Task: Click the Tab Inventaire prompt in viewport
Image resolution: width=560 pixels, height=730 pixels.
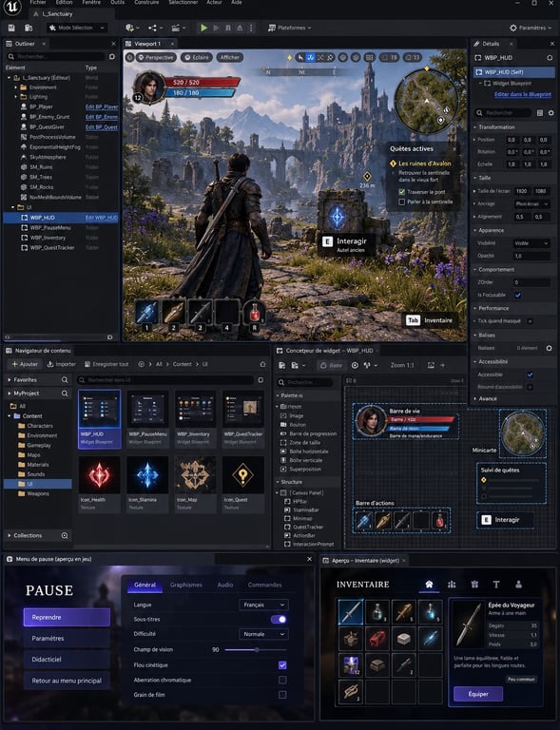Action: pyautogui.click(x=429, y=320)
